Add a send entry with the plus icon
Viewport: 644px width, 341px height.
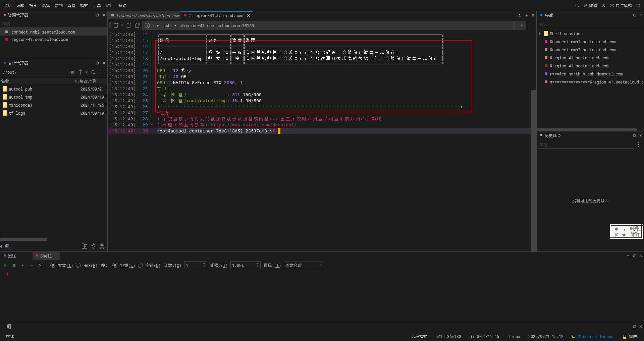pos(23,265)
